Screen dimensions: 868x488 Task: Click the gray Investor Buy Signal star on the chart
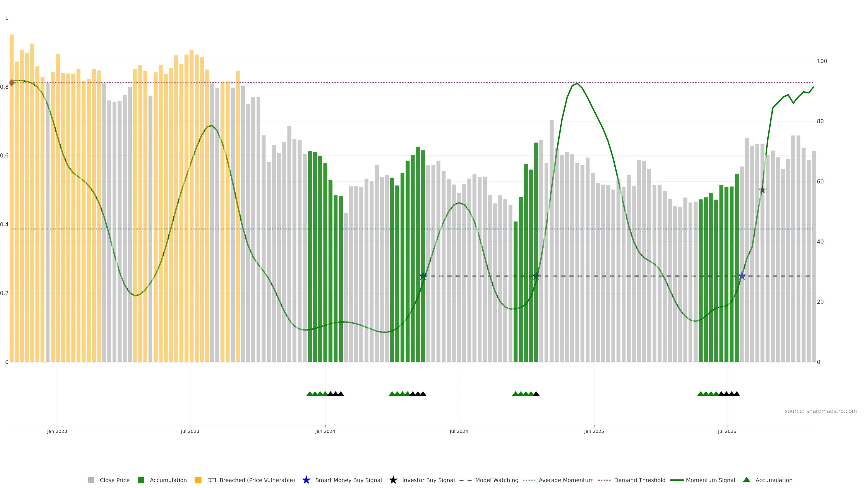tap(762, 190)
